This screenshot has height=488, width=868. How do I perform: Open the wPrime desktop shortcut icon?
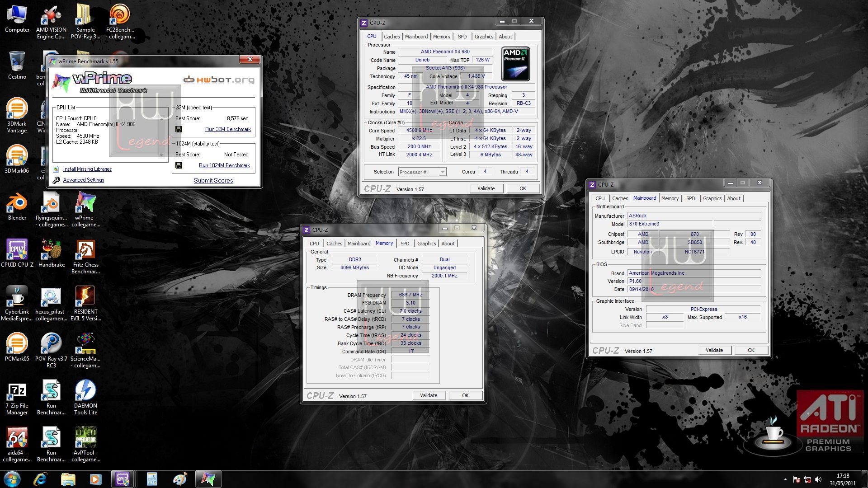click(85, 210)
